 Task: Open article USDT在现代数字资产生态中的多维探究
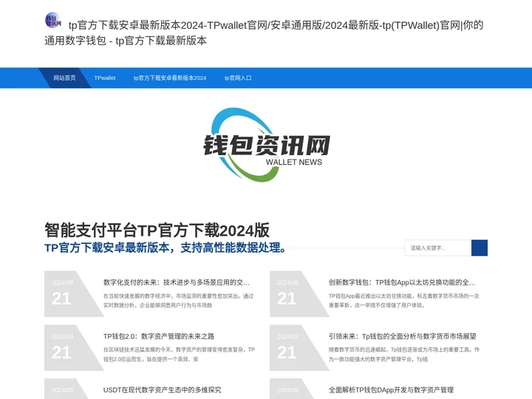162,390
